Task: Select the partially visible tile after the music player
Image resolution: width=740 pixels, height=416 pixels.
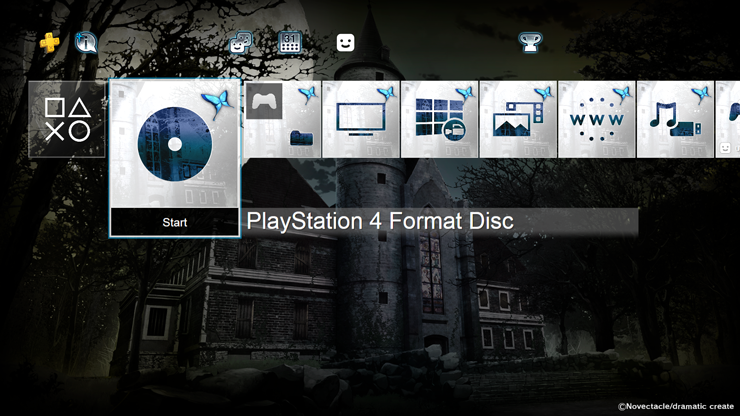Action: [728, 119]
